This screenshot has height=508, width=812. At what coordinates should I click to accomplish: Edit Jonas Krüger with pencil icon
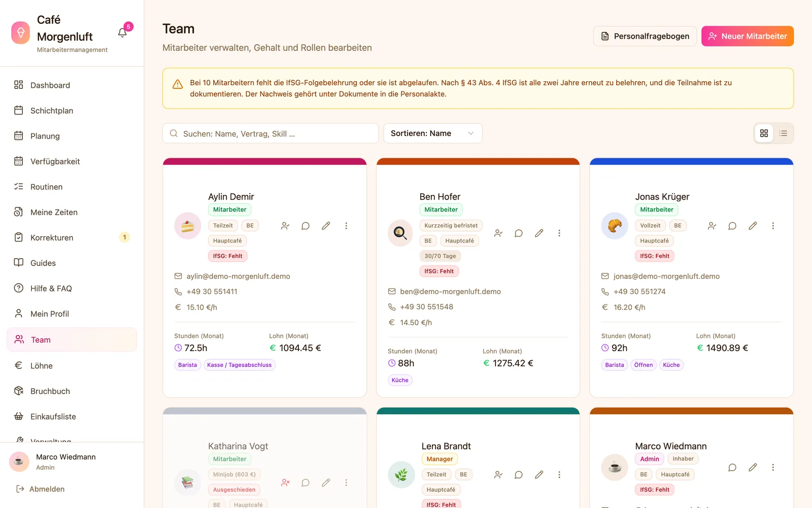[753, 226]
